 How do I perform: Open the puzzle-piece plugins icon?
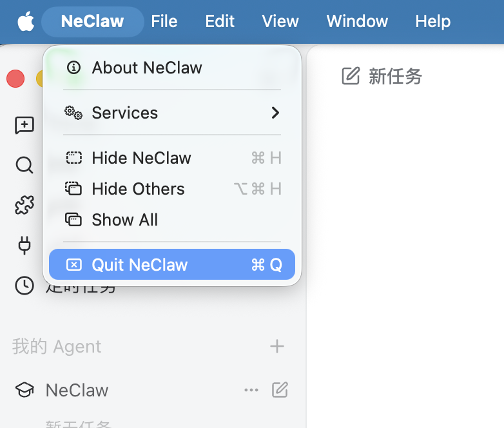[x=24, y=205]
